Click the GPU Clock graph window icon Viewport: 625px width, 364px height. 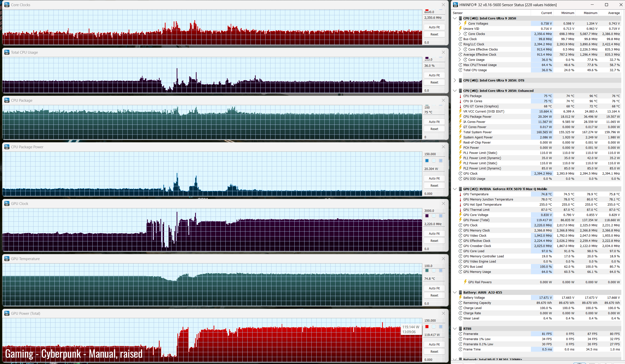(7, 204)
